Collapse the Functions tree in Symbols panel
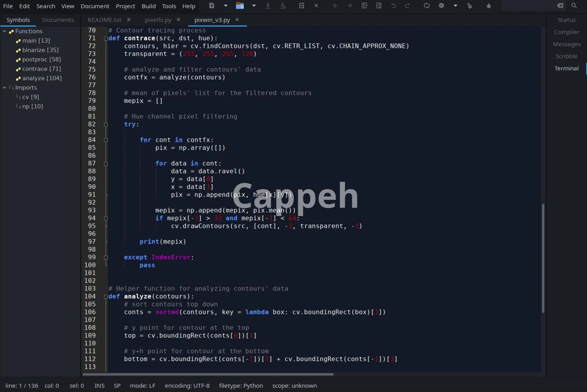The height and width of the screenshot is (392, 587). pyautogui.click(x=4, y=31)
